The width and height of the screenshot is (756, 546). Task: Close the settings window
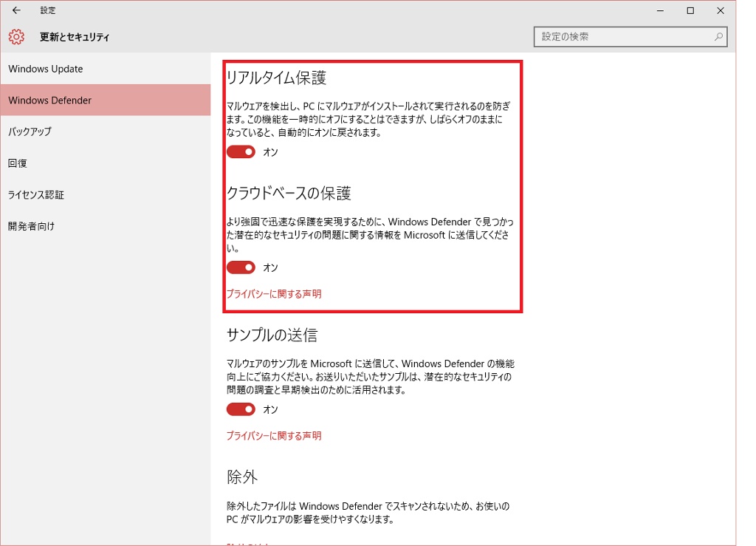coord(721,10)
